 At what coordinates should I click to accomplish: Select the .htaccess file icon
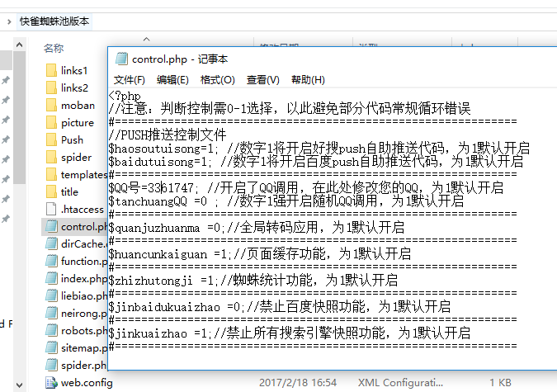[51, 209]
